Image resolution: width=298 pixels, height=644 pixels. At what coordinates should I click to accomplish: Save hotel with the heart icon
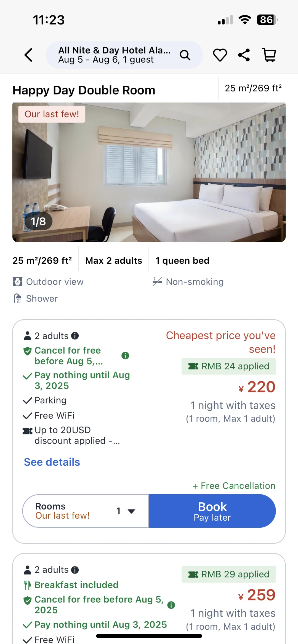coord(220,55)
